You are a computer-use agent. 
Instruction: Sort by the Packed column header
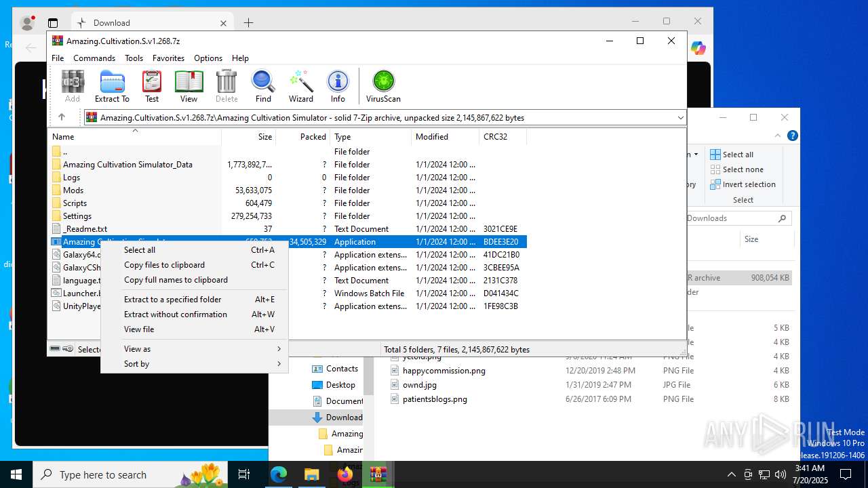(x=302, y=136)
